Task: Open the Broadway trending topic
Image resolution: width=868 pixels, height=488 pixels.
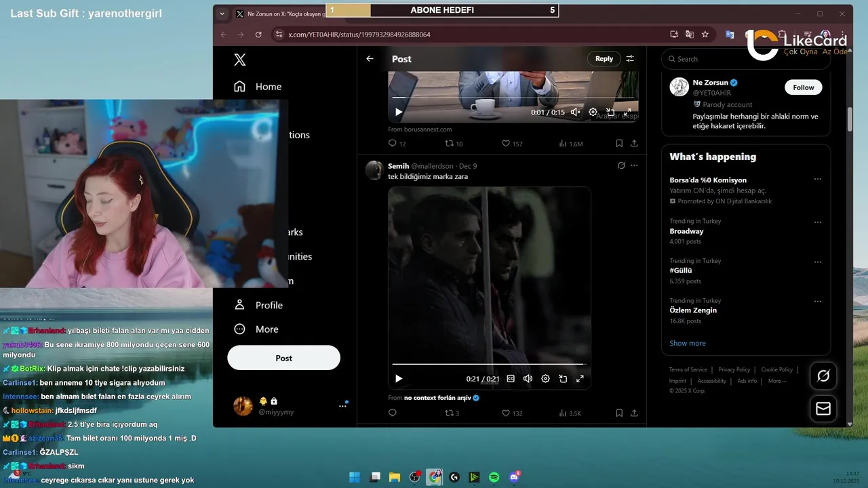Action: [686, 231]
